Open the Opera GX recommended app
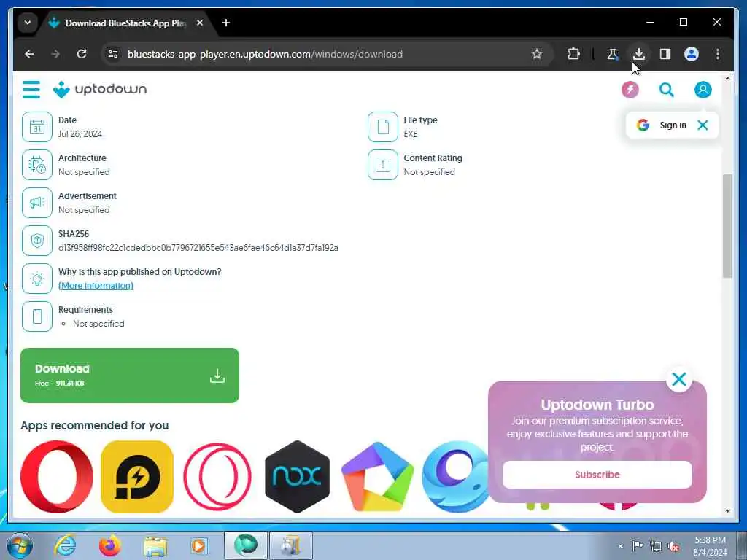Image resolution: width=747 pixels, height=560 pixels. point(217,477)
